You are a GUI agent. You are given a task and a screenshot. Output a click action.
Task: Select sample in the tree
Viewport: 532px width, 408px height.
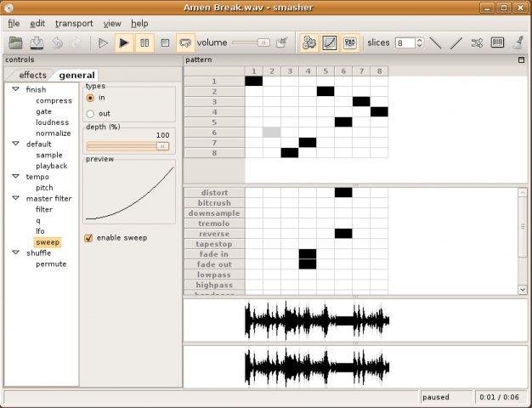point(49,155)
